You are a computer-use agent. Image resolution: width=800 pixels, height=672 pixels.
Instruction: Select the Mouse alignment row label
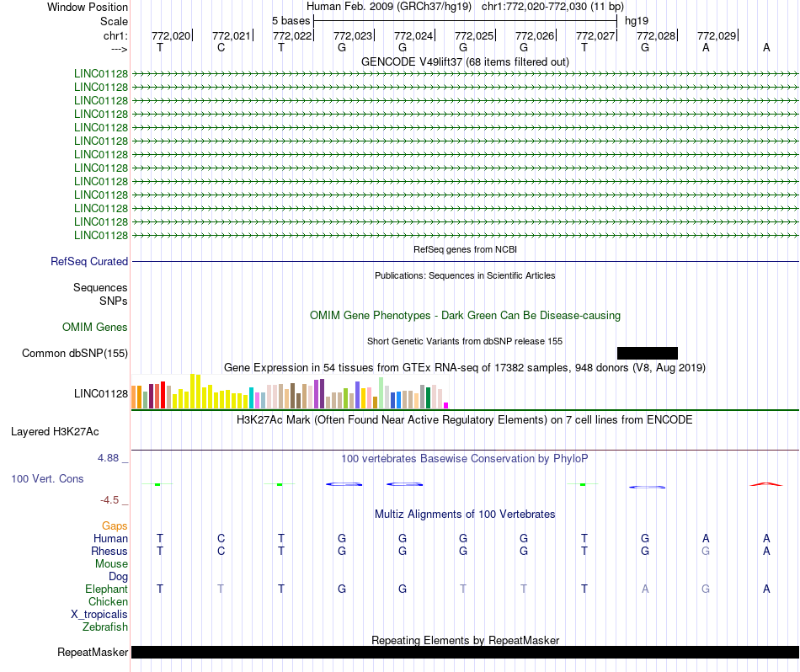[111, 564]
